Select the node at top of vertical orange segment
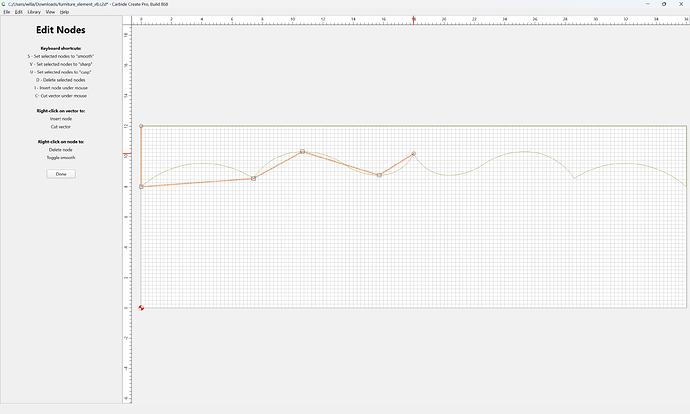This screenshot has height=414, width=690. [x=141, y=126]
